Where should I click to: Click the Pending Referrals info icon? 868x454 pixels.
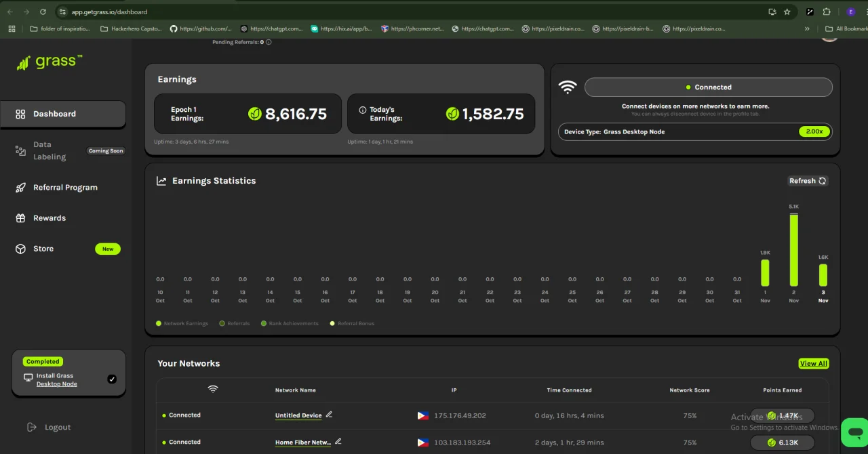coord(269,42)
